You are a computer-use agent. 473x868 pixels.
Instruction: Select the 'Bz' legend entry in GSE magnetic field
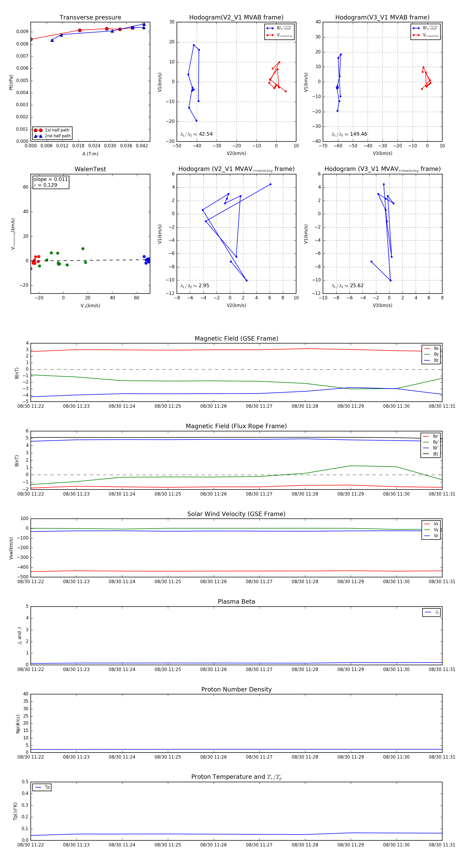tap(431, 361)
